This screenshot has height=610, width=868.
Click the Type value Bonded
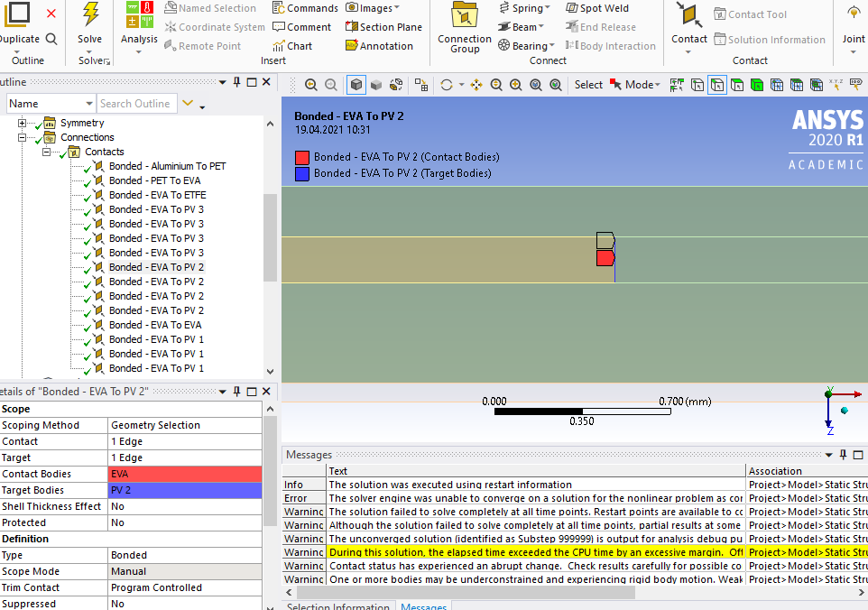(x=184, y=555)
